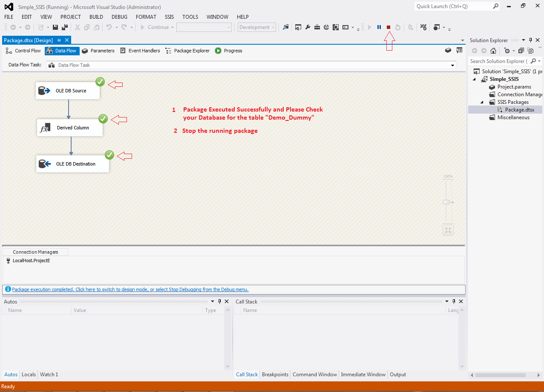The width and height of the screenshot is (544, 392).
Task: Open the Breakpoints tab
Action: point(275,375)
